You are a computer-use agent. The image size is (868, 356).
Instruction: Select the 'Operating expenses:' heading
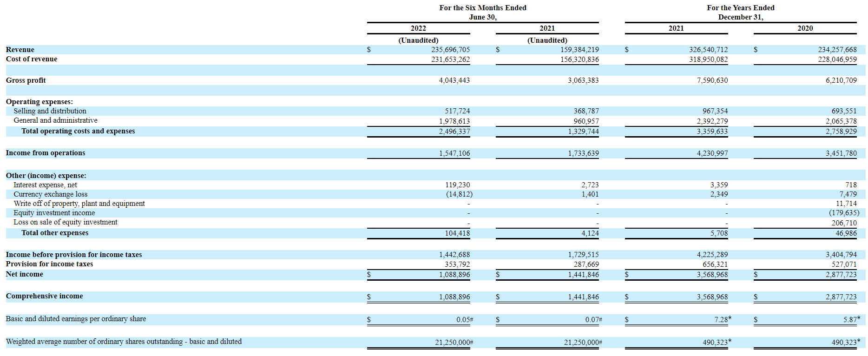pos(39,102)
